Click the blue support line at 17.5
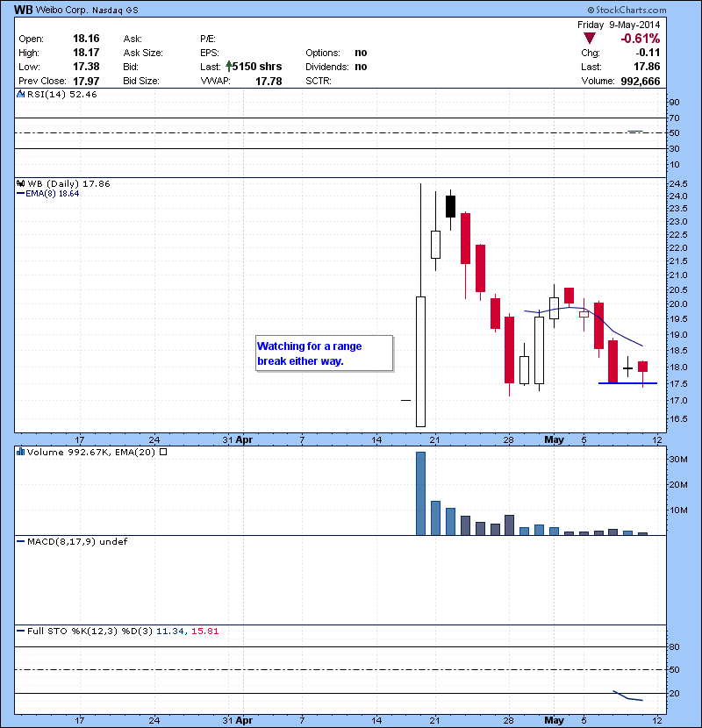 [627, 383]
